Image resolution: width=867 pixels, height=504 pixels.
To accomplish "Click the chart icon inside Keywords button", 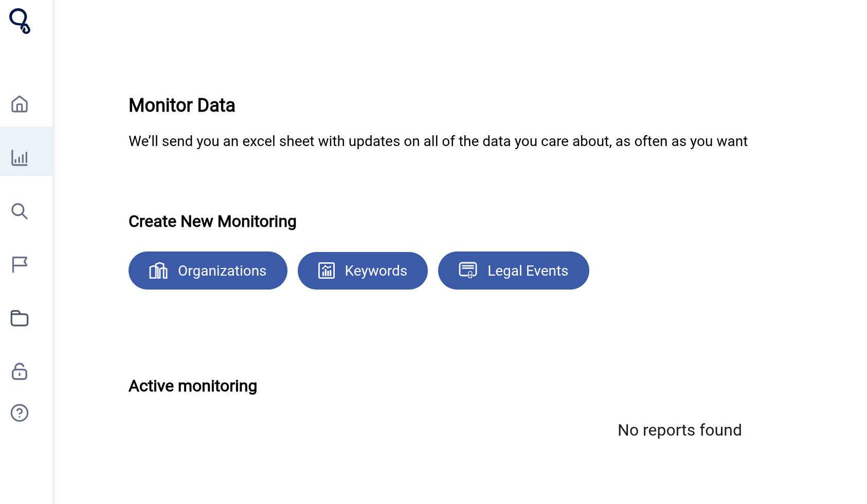I will pyautogui.click(x=327, y=271).
